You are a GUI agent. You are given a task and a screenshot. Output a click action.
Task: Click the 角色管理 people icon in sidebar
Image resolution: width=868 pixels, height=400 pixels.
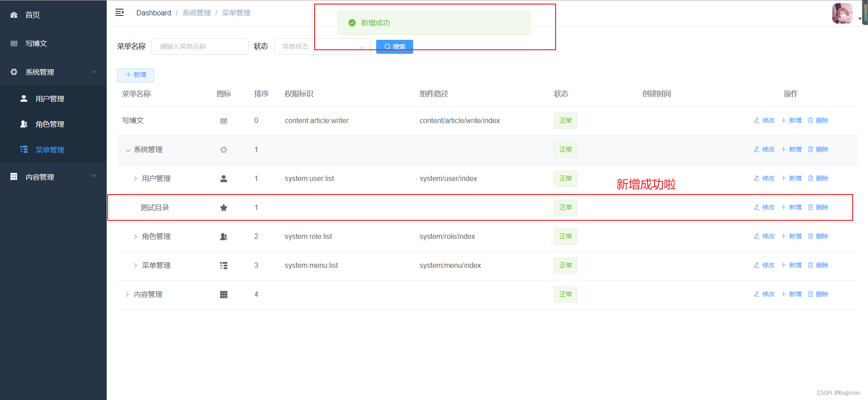pos(24,124)
